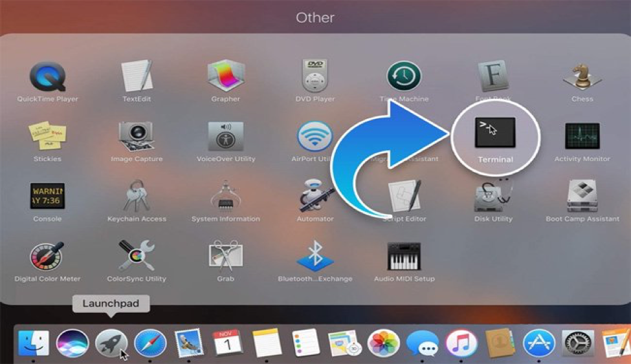Open Keychain Access
The width and height of the screenshot is (631, 364).
pos(137,196)
